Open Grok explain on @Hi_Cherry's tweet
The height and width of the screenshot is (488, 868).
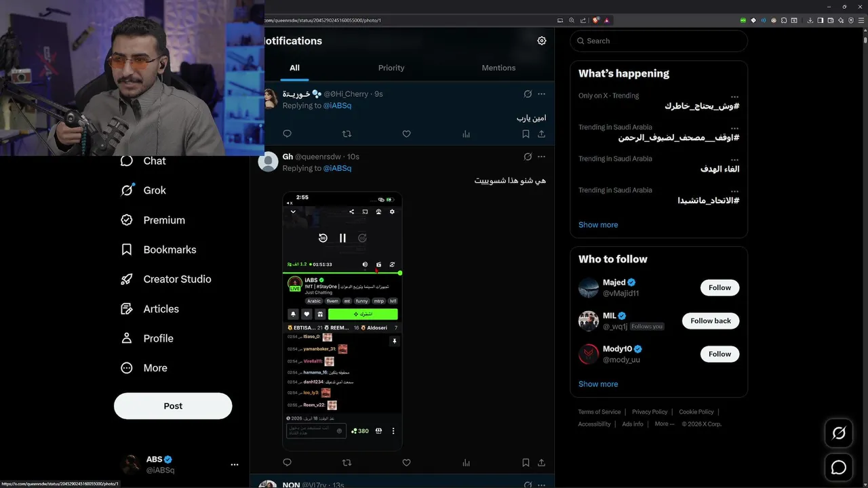click(528, 94)
